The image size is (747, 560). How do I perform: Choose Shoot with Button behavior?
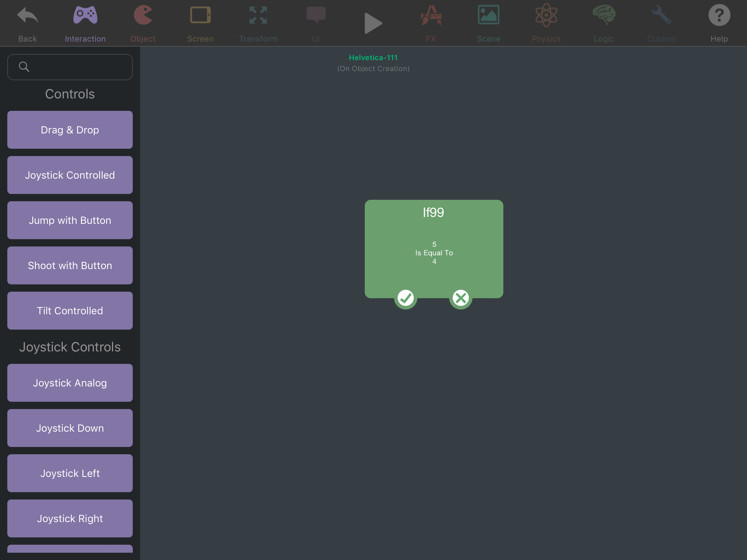coord(70,265)
